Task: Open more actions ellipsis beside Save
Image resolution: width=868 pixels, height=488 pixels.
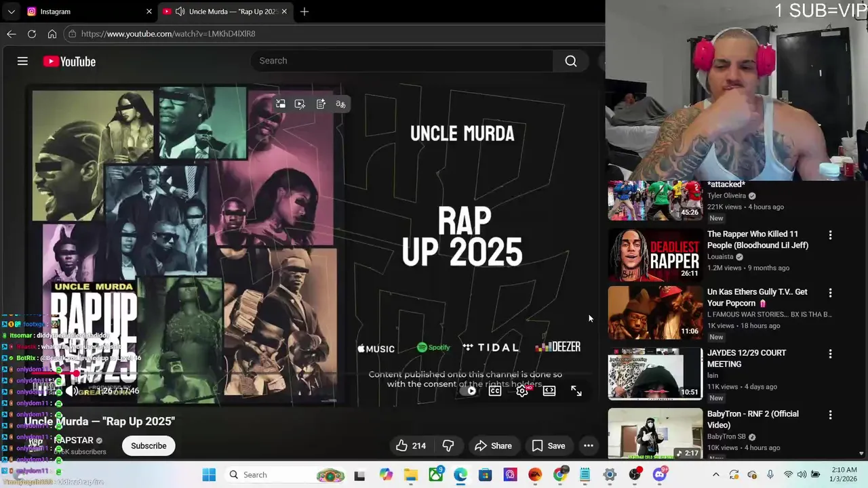Action: [589, 446]
